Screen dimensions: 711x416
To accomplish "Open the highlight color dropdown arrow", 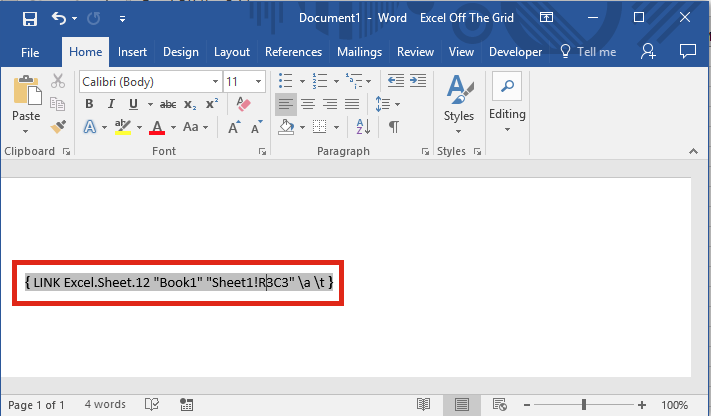I will point(139,127).
